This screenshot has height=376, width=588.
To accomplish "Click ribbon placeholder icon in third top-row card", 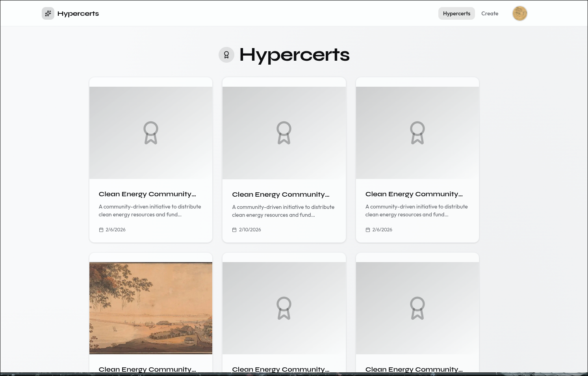I will point(417,133).
